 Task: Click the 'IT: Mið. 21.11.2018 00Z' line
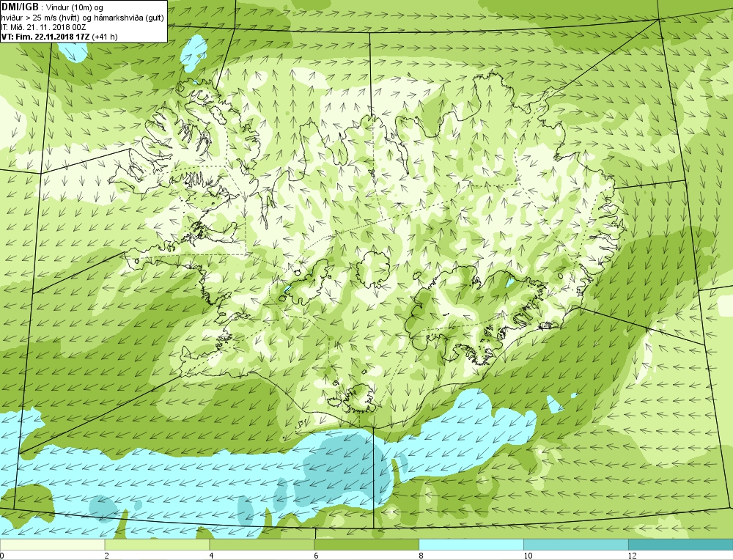[43, 27]
